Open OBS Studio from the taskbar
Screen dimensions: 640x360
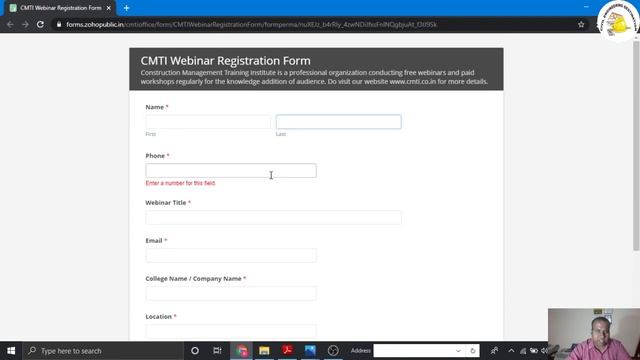[x=333, y=351]
